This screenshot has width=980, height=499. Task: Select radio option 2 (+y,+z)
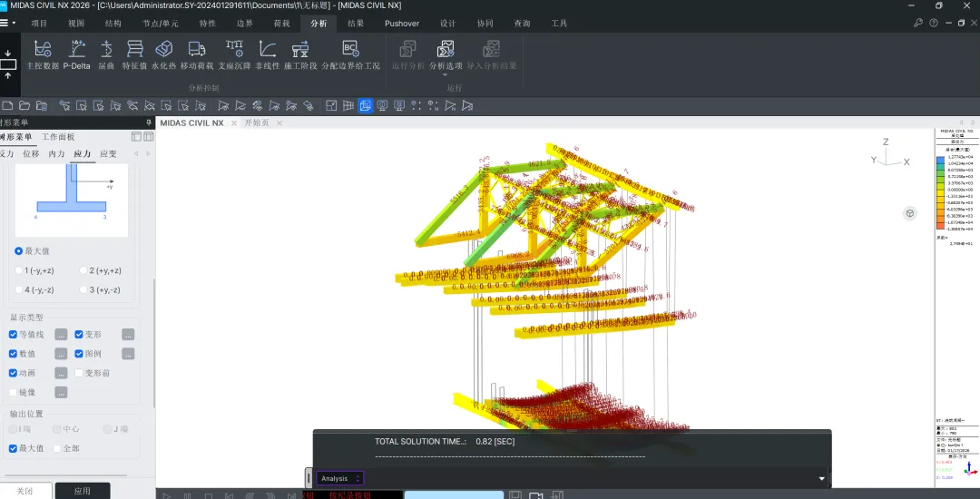[x=83, y=270]
